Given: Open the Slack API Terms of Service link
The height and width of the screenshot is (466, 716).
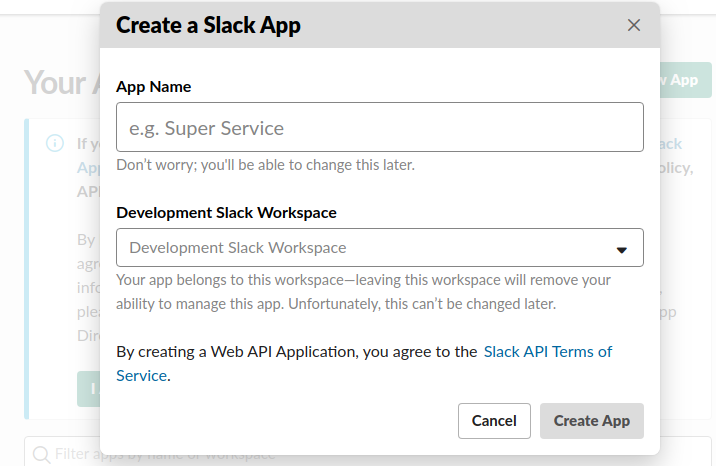Looking at the screenshot, I should 547,352.
